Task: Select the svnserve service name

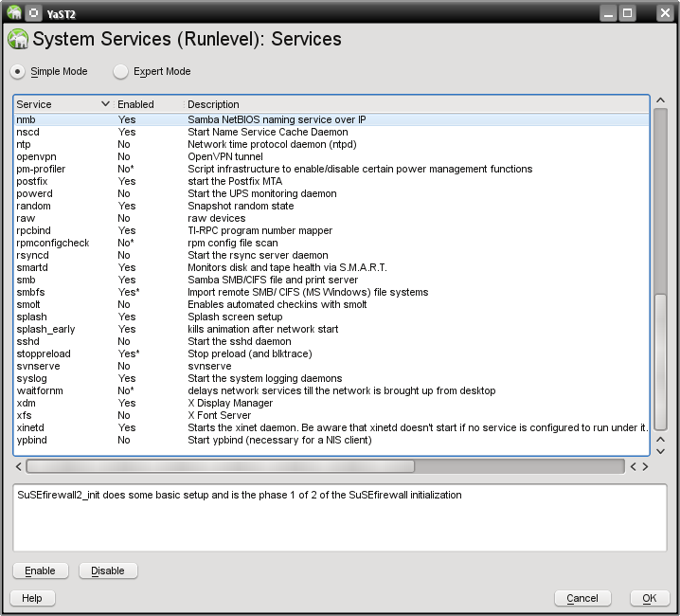Action: tap(38, 366)
